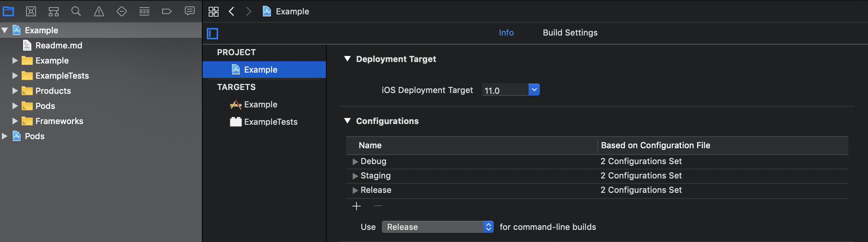This screenshot has width=868, height=242.
Task: Click Staging's 2 Configurations Set cell
Action: click(641, 176)
